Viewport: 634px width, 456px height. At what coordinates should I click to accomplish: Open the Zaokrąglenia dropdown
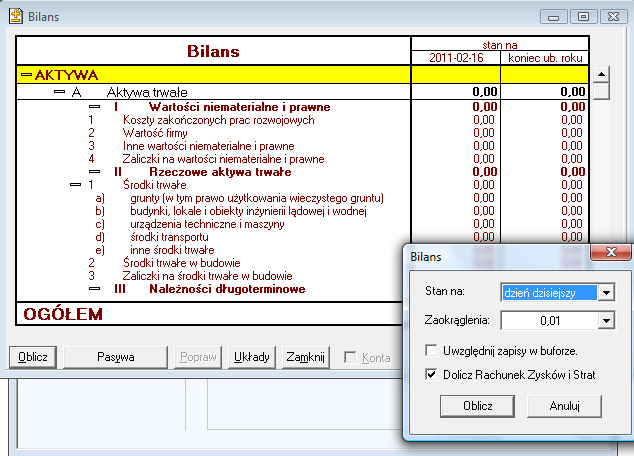(x=606, y=321)
